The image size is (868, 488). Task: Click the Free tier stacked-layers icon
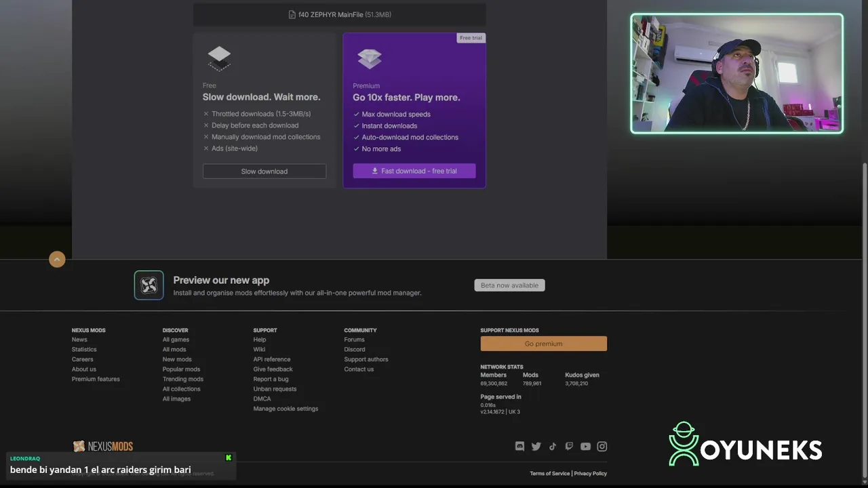pos(219,59)
